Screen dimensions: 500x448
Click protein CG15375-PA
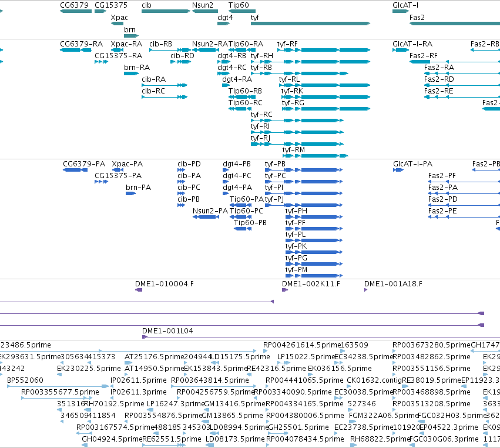pos(118,176)
